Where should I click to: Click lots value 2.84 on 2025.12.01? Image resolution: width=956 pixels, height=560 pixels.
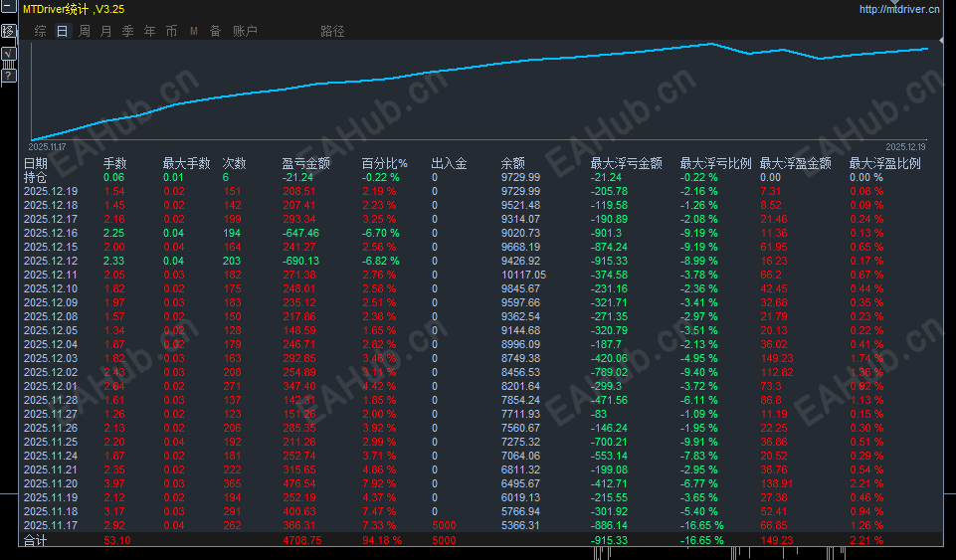tap(114, 386)
